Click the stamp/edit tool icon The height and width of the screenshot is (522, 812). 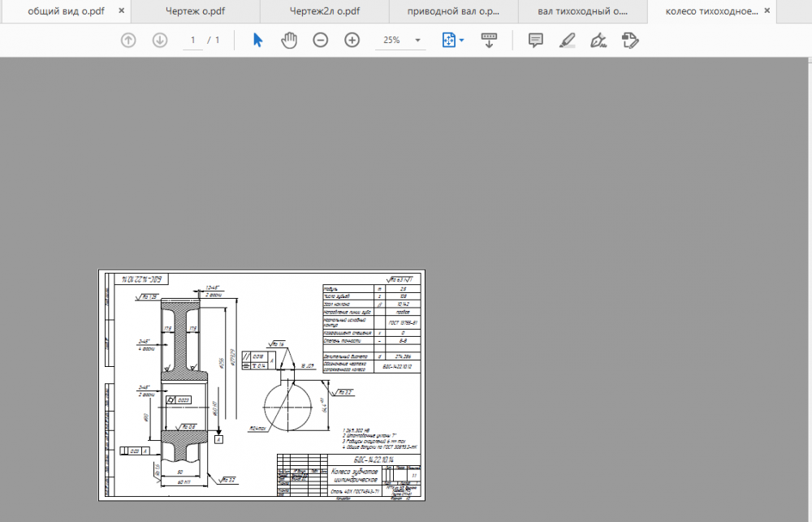point(630,41)
